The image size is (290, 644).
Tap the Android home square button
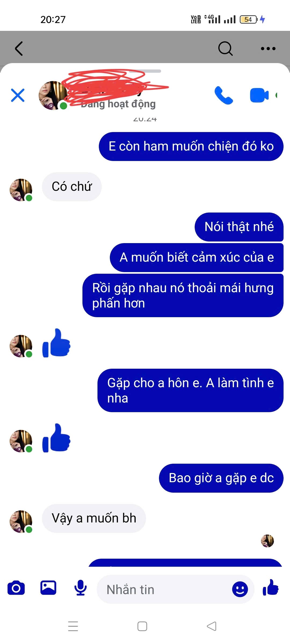[x=142, y=626]
